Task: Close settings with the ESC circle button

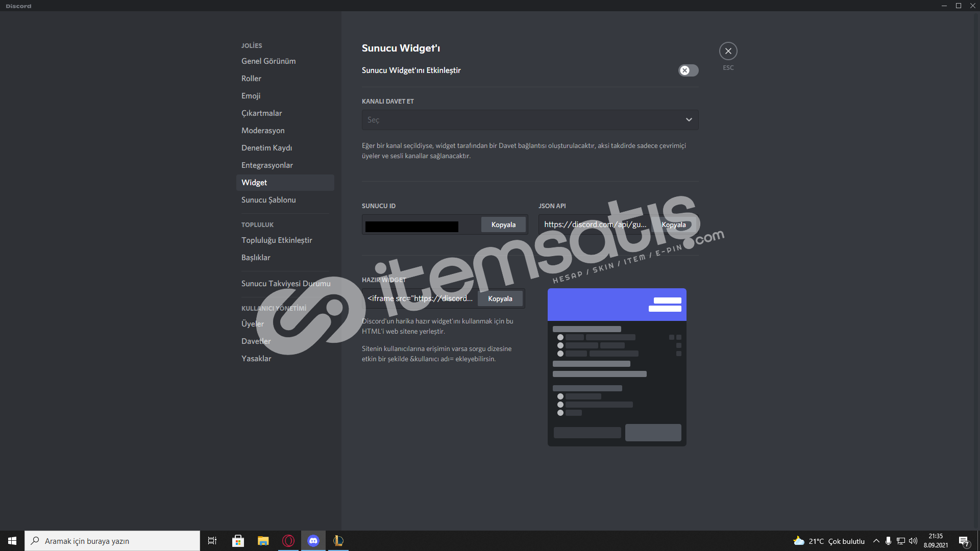Action: click(728, 51)
